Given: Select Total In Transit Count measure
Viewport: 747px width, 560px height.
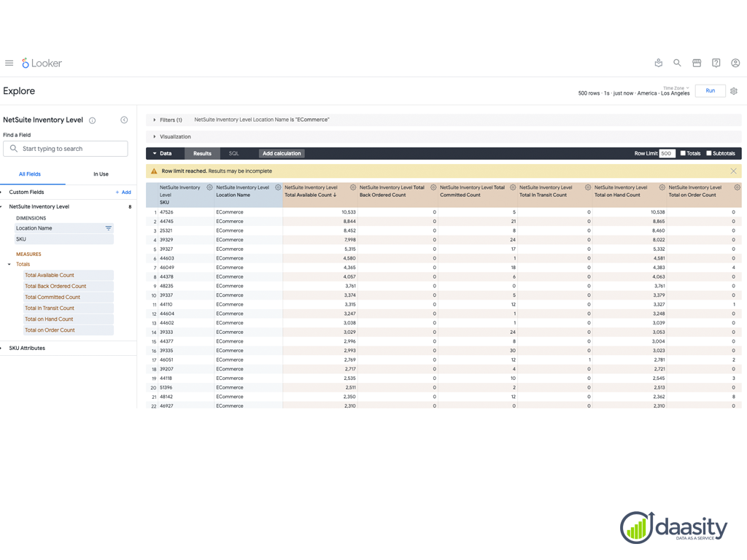Looking at the screenshot, I should pyautogui.click(x=69, y=308).
